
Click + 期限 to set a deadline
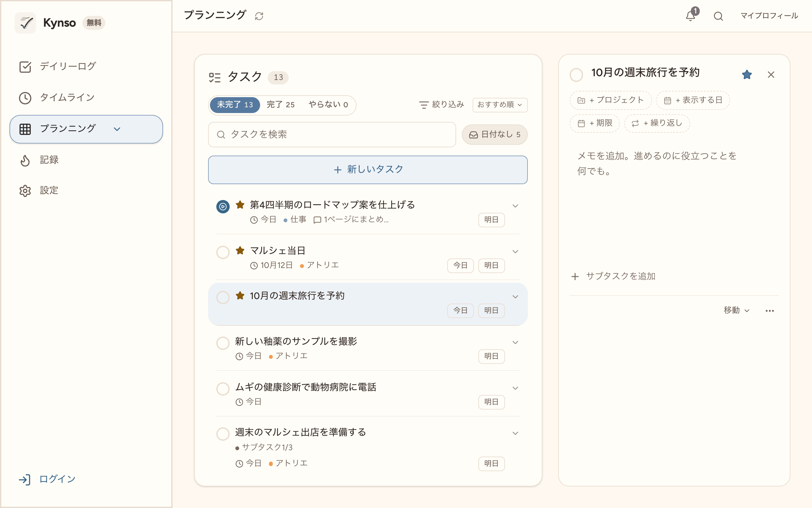[595, 123]
